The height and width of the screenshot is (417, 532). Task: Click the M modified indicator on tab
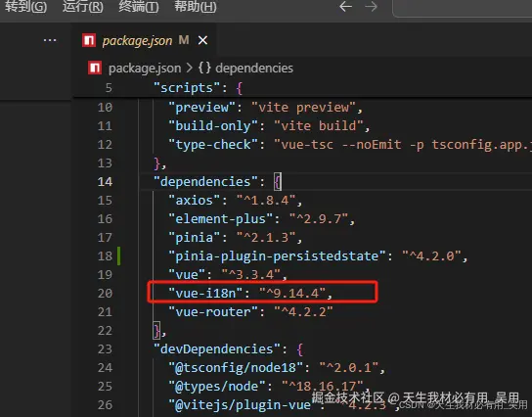point(184,40)
